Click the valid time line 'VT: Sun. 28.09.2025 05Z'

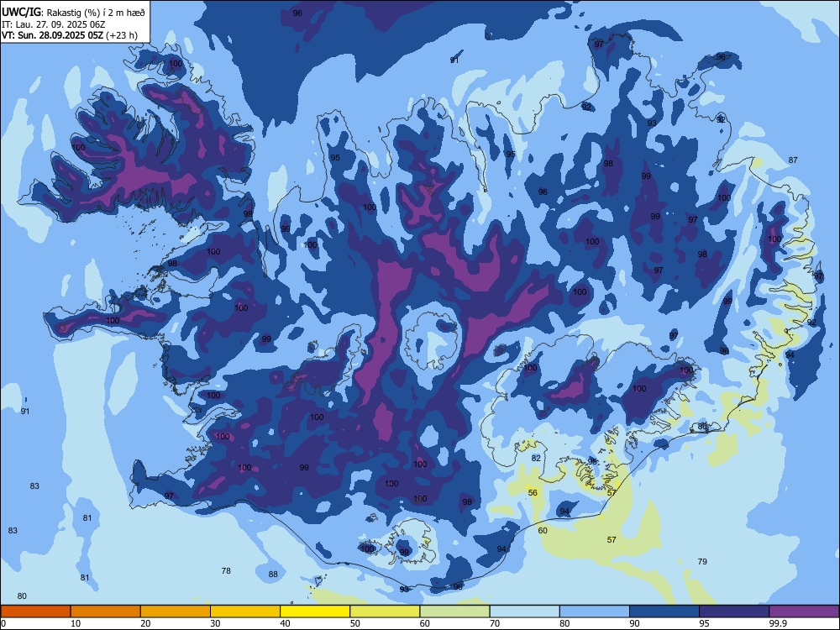click(53, 35)
